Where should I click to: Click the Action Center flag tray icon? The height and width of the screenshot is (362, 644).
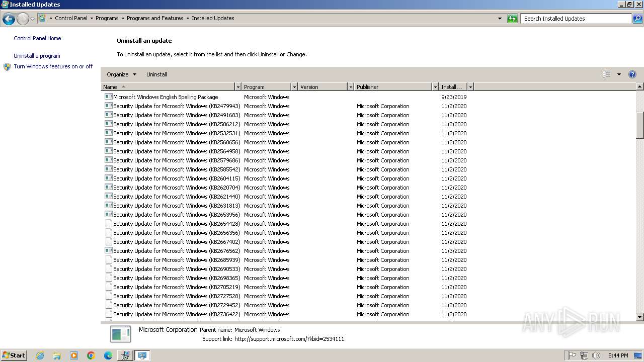coord(572,355)
